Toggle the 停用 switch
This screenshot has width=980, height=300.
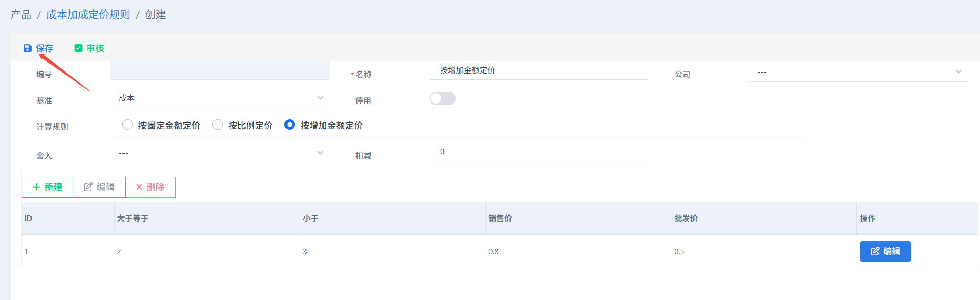[x=442, y=99]
